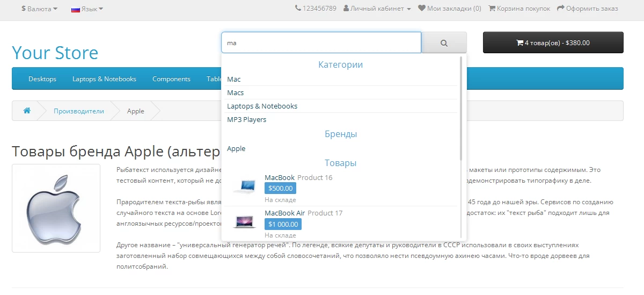The width and height of the screenshot is (644, 295).
Task: Click Product 16 model label
Action: coord(315,177)
